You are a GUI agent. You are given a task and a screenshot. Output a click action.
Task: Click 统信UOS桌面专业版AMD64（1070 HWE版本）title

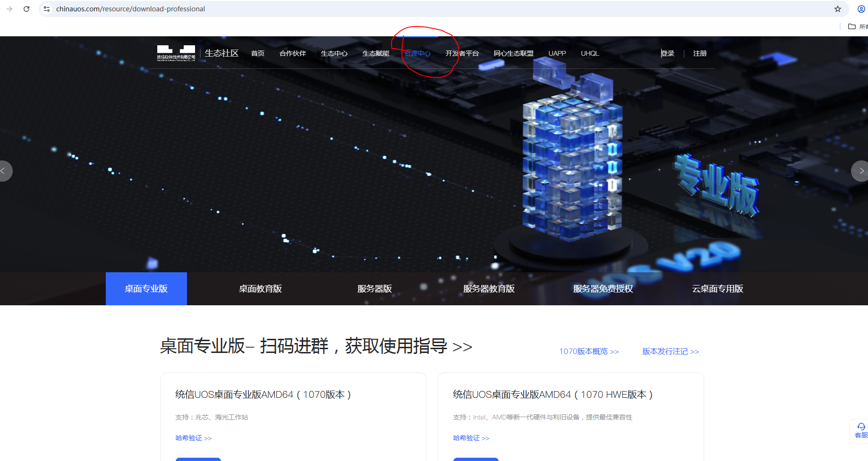[x=553, y=394]
